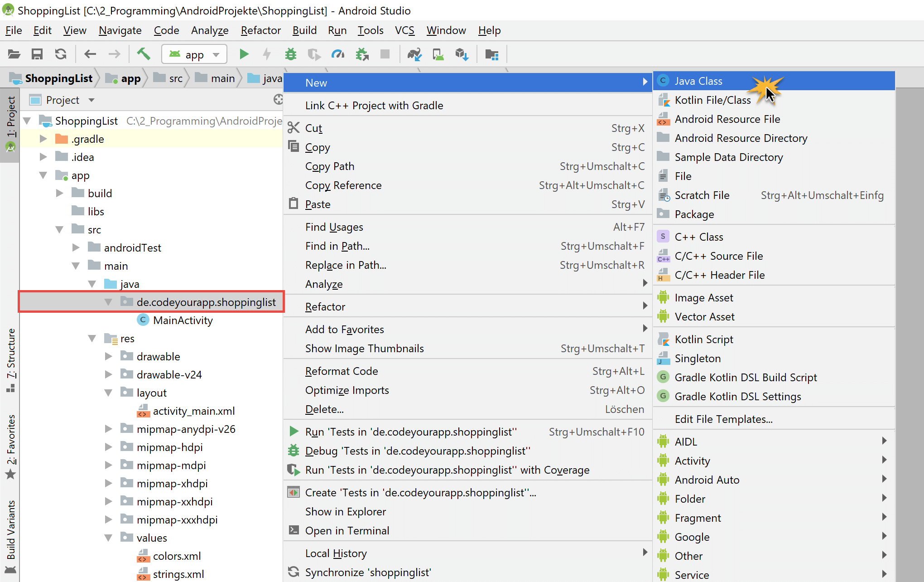924x582 pixels.
Task: Click the Open folder toolbar icon
Action: coord(14,54)
